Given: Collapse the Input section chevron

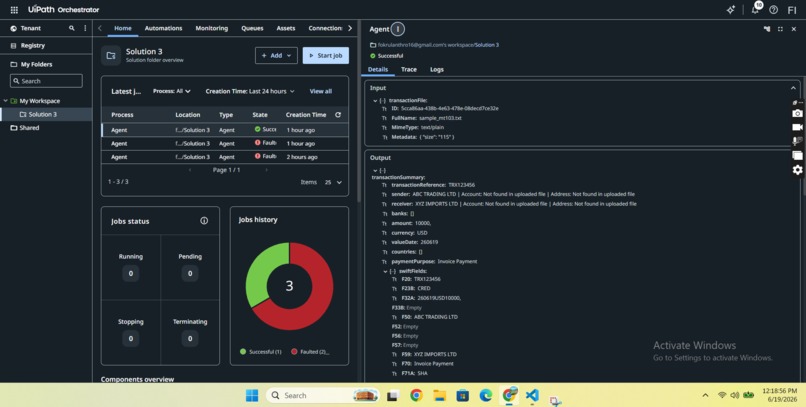Looking at the screenshot, I should point(793,88).
